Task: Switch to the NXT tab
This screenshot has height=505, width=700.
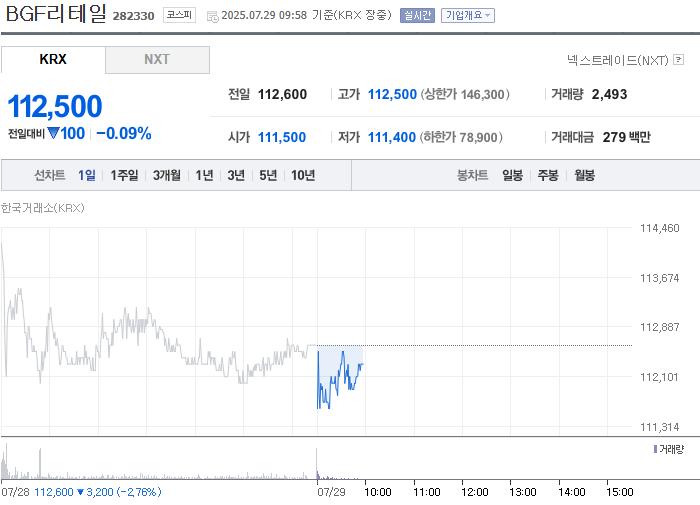Action: coord(157,59)
